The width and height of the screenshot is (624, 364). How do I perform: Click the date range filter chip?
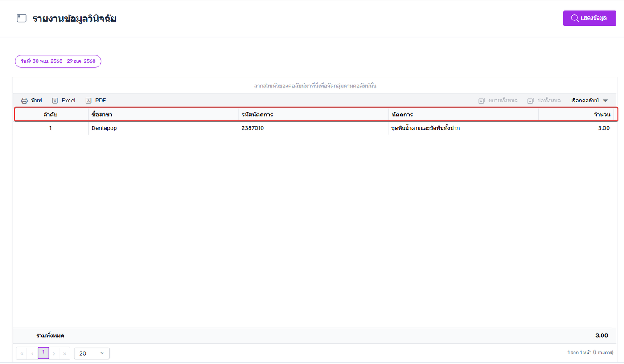58,61
